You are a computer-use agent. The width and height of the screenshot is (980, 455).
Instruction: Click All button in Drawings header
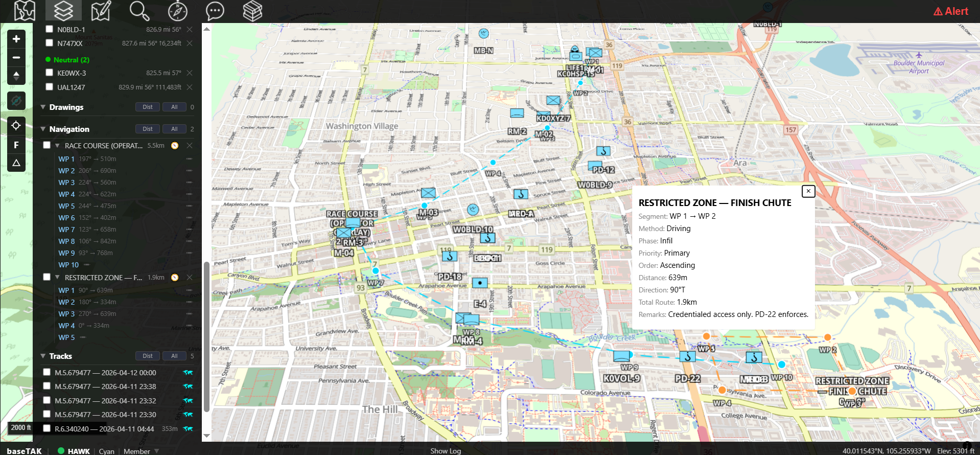[x=174, y=107]
